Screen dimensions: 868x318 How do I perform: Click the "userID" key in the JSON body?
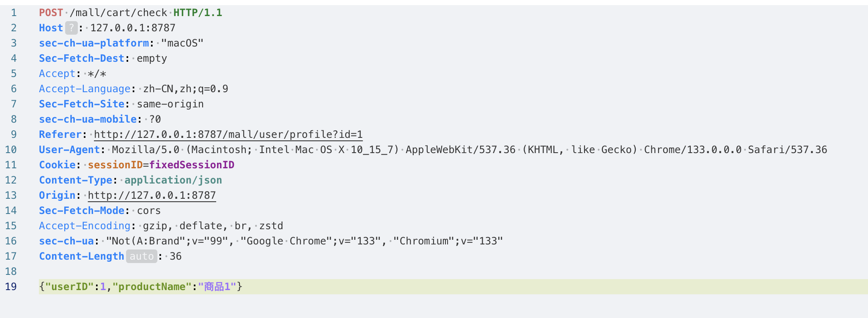(x=69, y=287)
